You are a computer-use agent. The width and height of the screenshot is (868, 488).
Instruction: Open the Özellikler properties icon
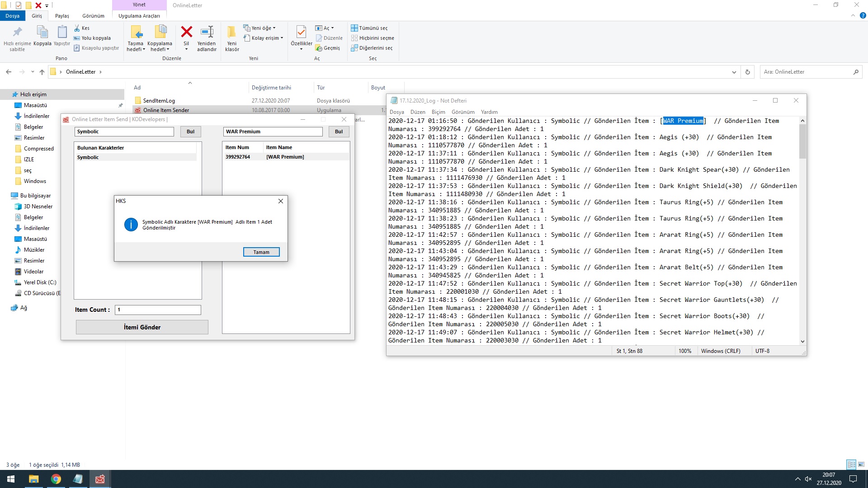[301, 33]
